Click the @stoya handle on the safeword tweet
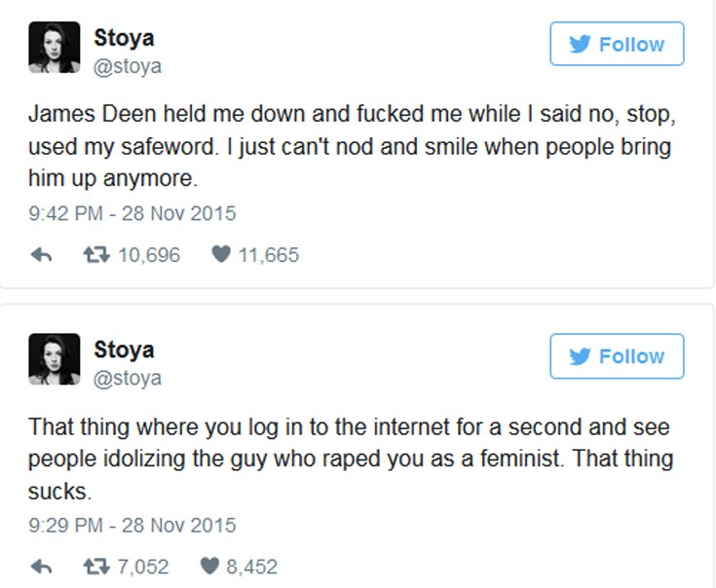716x588 pixels. click(x=128, y=67)
